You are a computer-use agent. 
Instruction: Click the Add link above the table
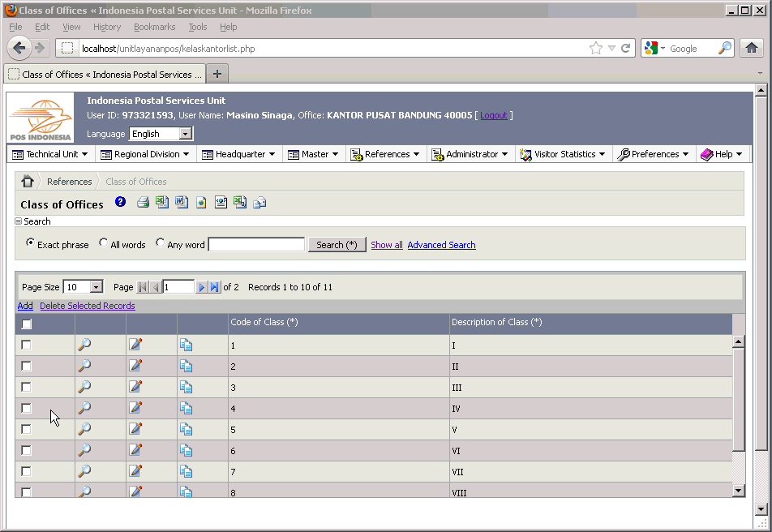[24, 306]
